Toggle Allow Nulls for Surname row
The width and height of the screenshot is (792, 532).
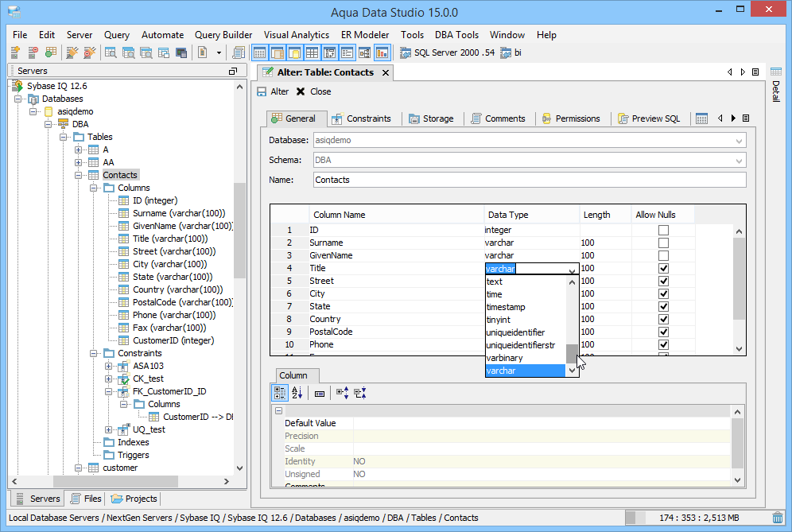click(x=663, y=243)
